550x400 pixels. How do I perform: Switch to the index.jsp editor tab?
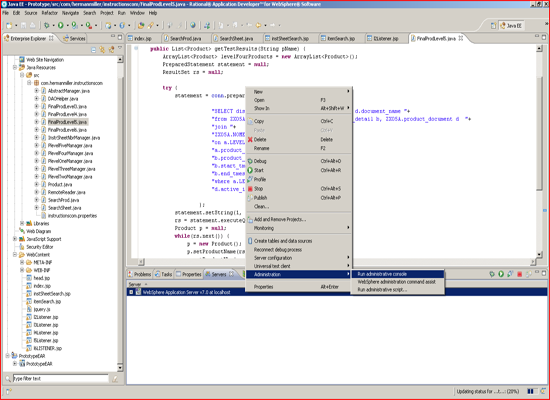[x=143, y=39]
